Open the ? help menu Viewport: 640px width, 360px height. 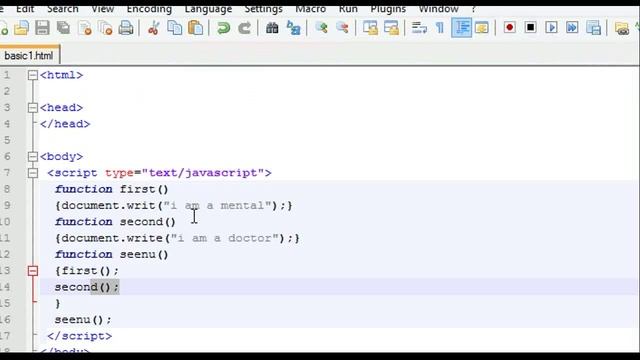(x=473, y=9)
